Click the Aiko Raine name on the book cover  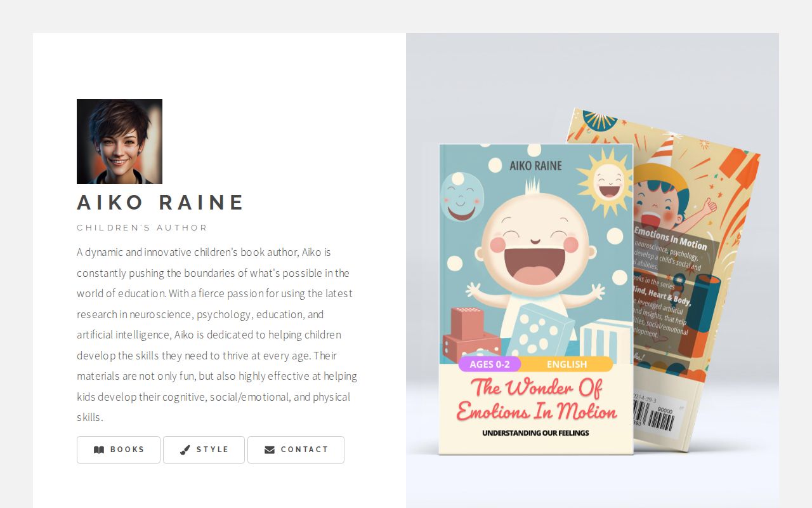pos(535,166)
